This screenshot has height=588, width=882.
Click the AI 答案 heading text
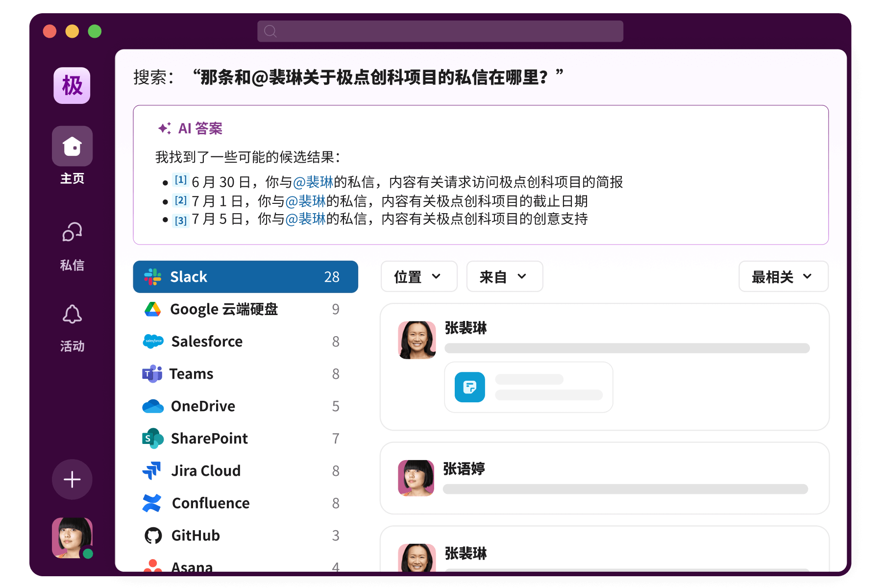point(200,128)
